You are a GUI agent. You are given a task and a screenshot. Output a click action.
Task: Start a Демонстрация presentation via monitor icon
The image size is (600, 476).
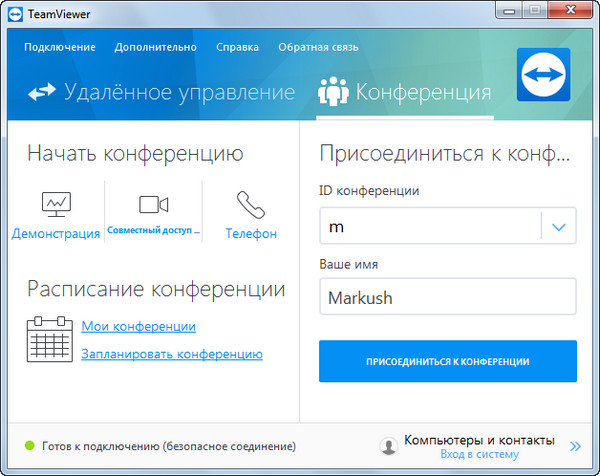point(56,205)
